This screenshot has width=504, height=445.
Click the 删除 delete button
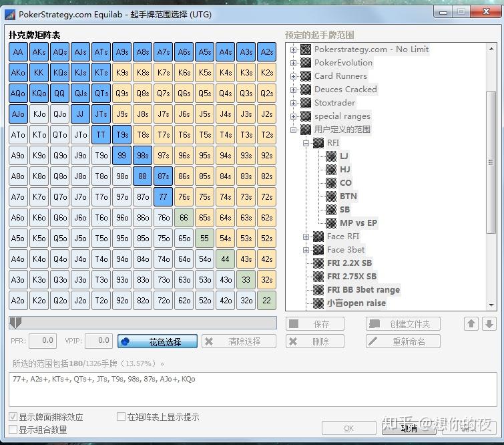(x=315, y=341)
